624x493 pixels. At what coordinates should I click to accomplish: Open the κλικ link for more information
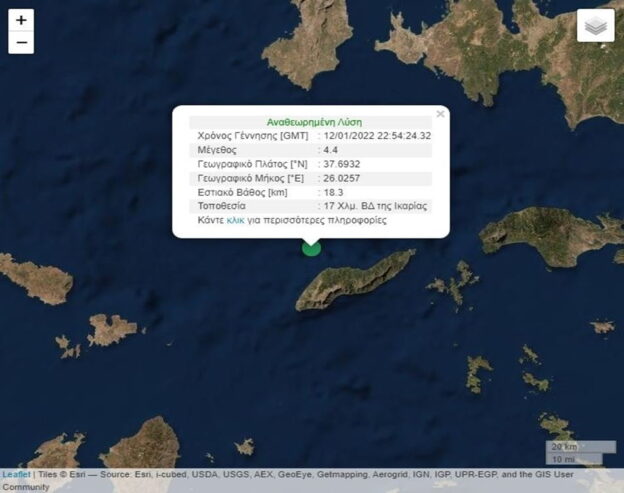pyautogui.click(x=236, y=219)
